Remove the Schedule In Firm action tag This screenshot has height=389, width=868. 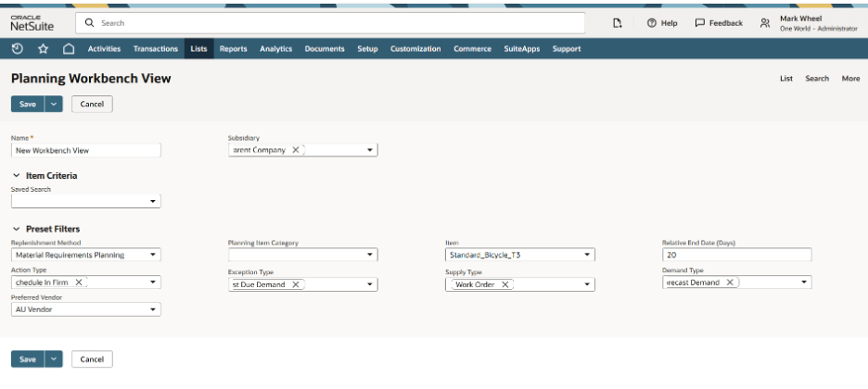click(79, 282)
